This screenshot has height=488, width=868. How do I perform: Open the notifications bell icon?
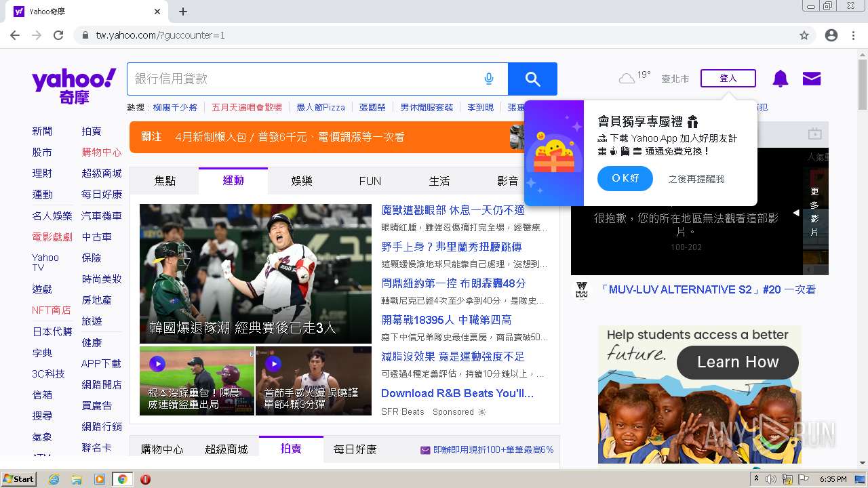[x=781, y=79]
